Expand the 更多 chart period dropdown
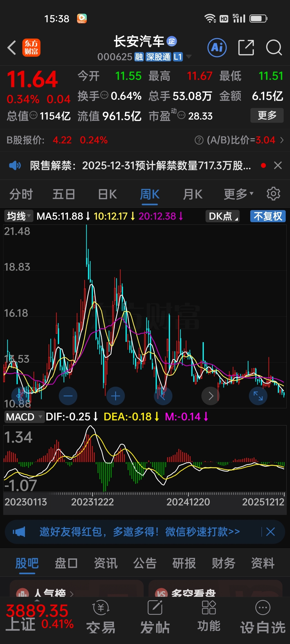 click(239, 194)
